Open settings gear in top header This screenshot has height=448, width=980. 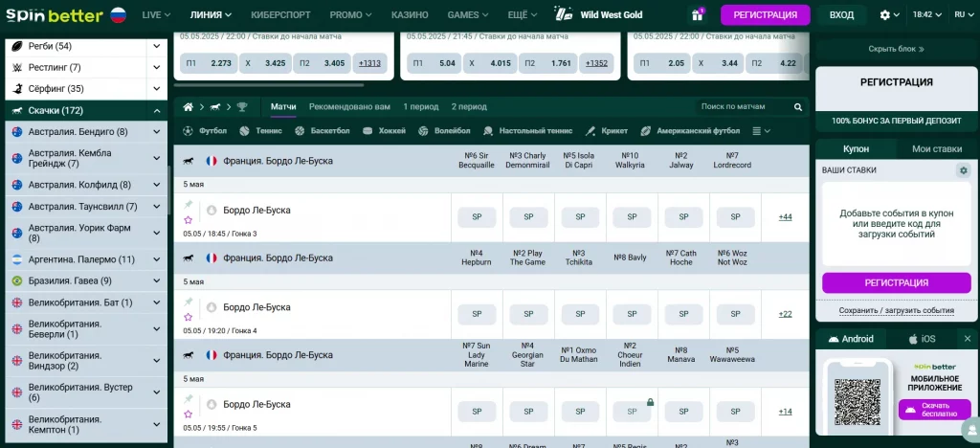point(885,15)
